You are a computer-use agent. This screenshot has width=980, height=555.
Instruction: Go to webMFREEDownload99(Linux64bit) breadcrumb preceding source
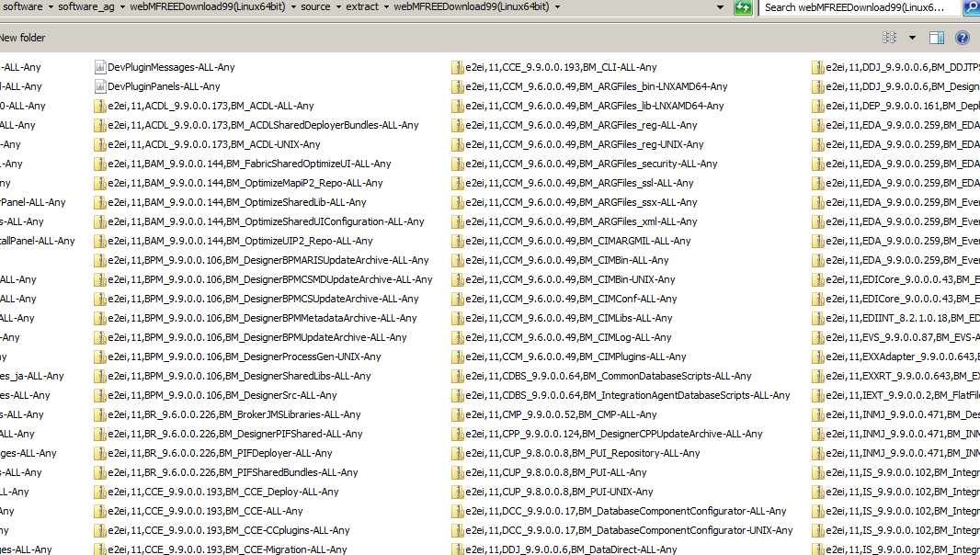[208, 6]
